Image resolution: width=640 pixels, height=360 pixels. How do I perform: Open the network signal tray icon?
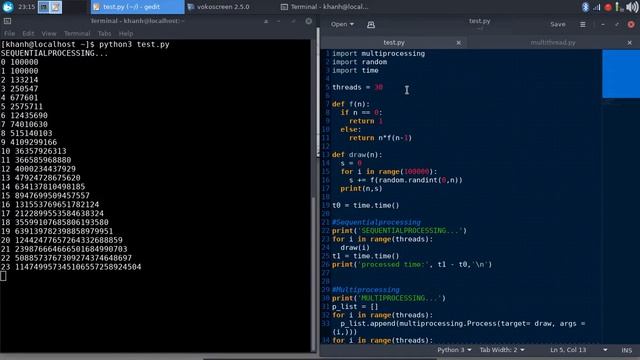click(597, 7)
